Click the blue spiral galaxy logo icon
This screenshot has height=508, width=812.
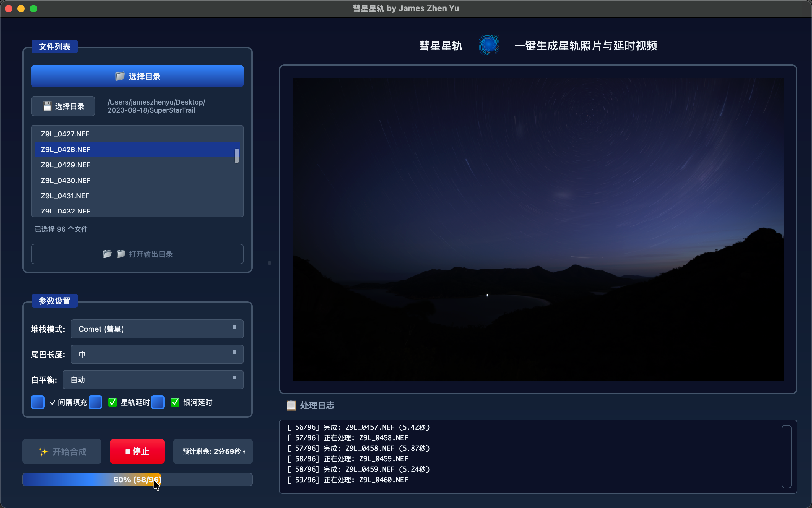point(489,45)
